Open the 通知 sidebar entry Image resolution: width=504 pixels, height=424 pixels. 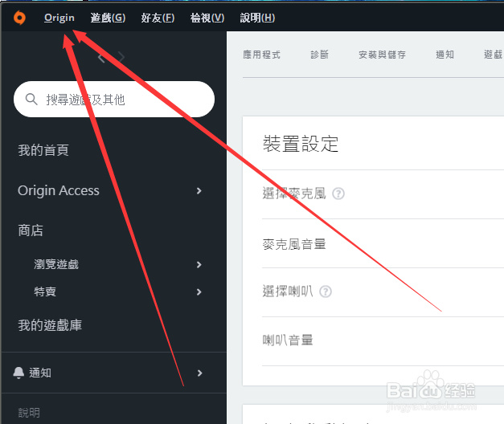coord(40,373)
